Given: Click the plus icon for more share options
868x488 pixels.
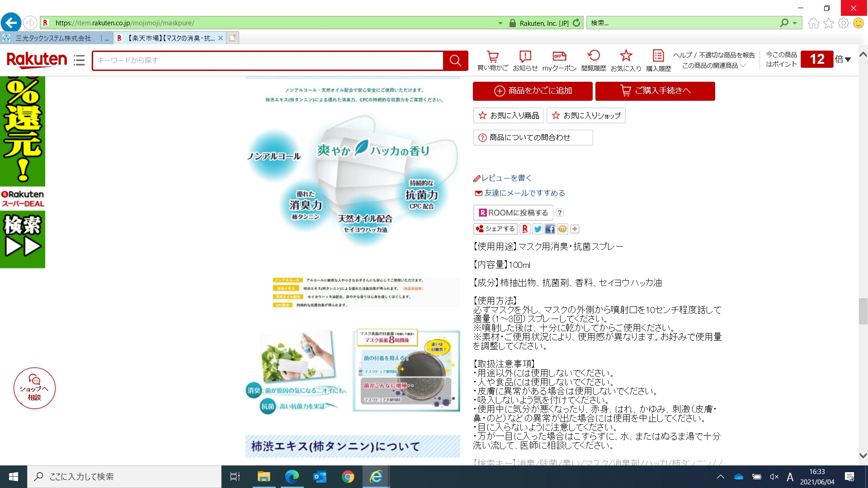Looking at the screenshot, I should click(575, 229).
